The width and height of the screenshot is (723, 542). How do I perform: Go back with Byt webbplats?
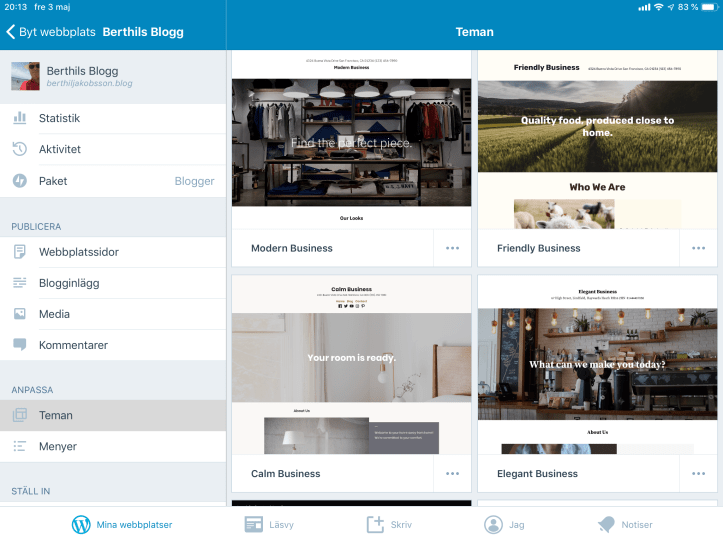coord(50,32)
